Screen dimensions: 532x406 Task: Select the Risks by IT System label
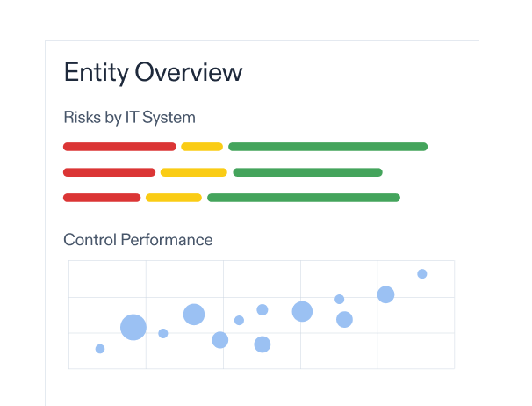coord(129,118)
